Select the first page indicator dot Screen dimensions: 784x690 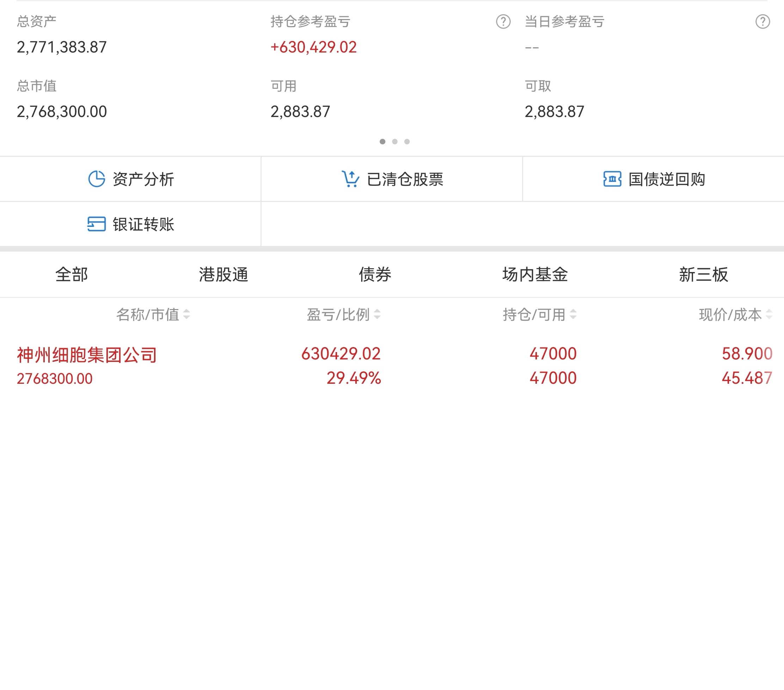point(382,141)
